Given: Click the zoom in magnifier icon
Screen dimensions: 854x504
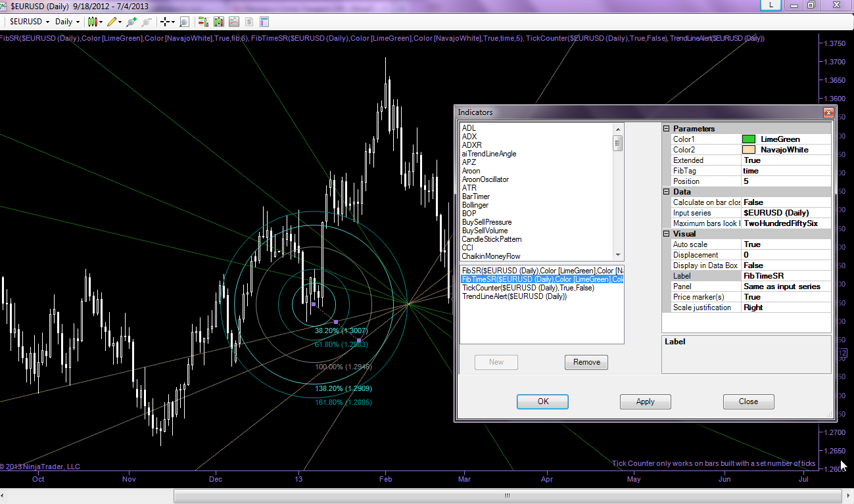Looking at the screenshot, I should coord(131,22).
